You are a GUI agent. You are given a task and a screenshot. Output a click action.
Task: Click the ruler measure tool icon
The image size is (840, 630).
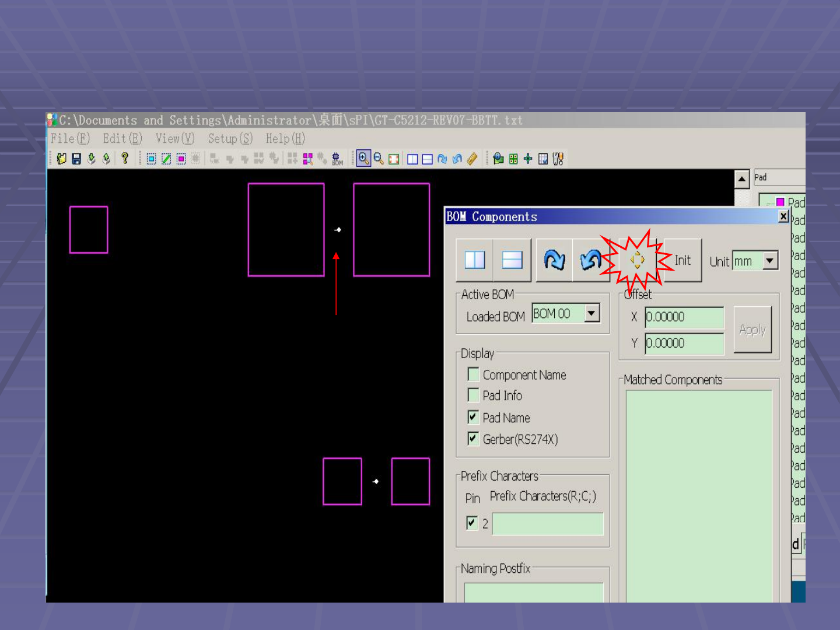[x=472, y=159]
